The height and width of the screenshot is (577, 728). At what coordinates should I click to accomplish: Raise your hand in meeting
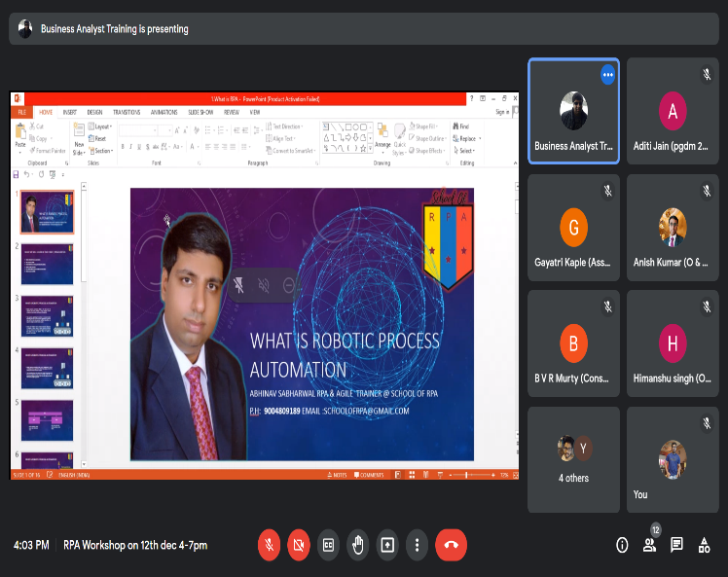[357, 545]
